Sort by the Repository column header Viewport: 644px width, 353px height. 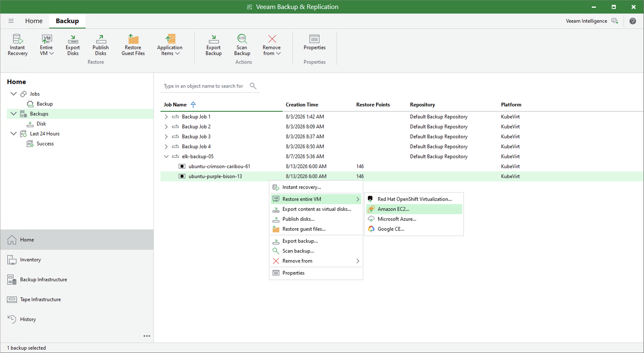tap(422, 105)
